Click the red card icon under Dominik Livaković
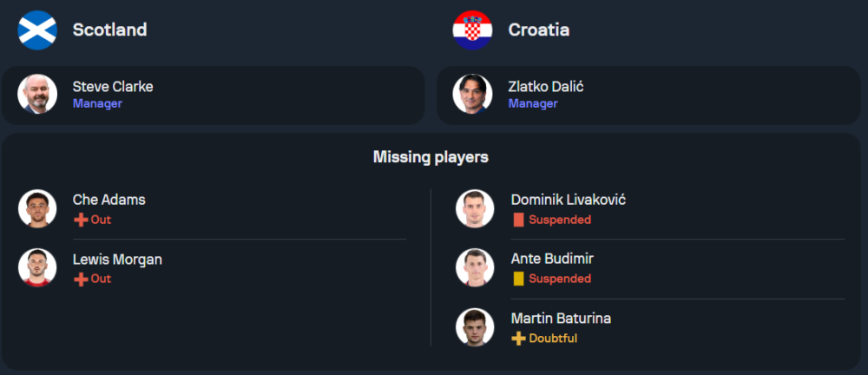Viewport: 868px width, 375px height. pyautogui.click(x=519, y=220)
